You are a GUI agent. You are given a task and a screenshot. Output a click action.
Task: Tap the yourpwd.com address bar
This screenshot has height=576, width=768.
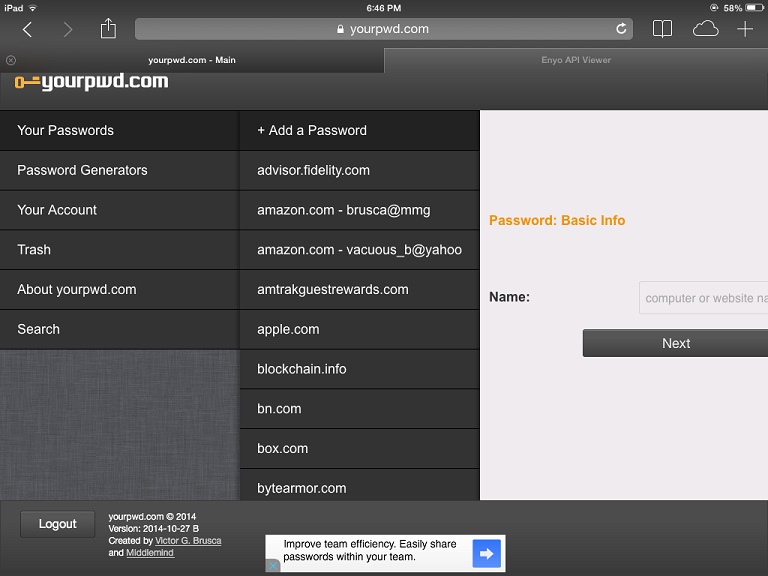coord(384,29)
